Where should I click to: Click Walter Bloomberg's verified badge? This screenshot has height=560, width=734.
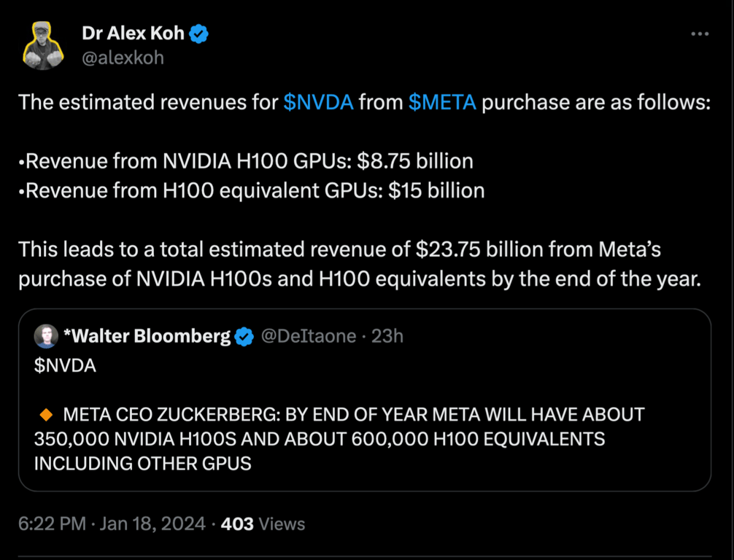[x=244, y=336]
